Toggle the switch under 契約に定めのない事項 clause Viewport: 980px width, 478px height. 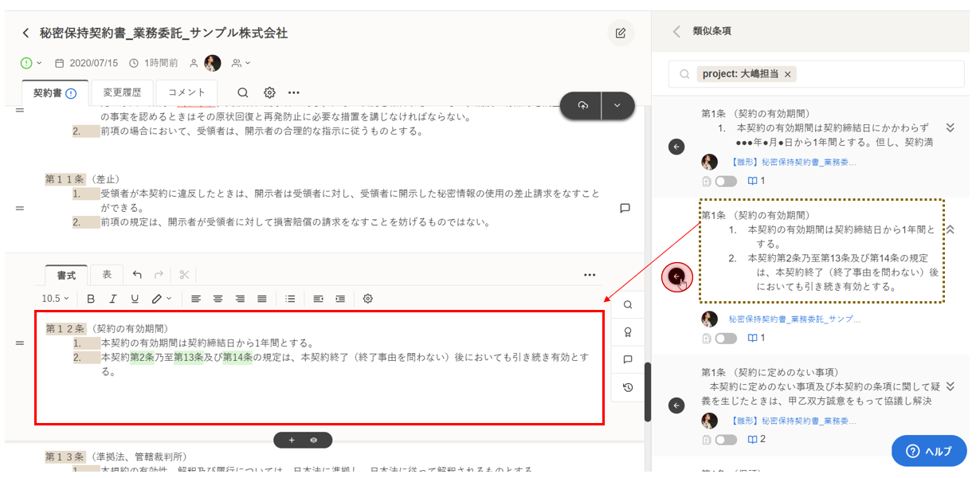pos(726,440)
